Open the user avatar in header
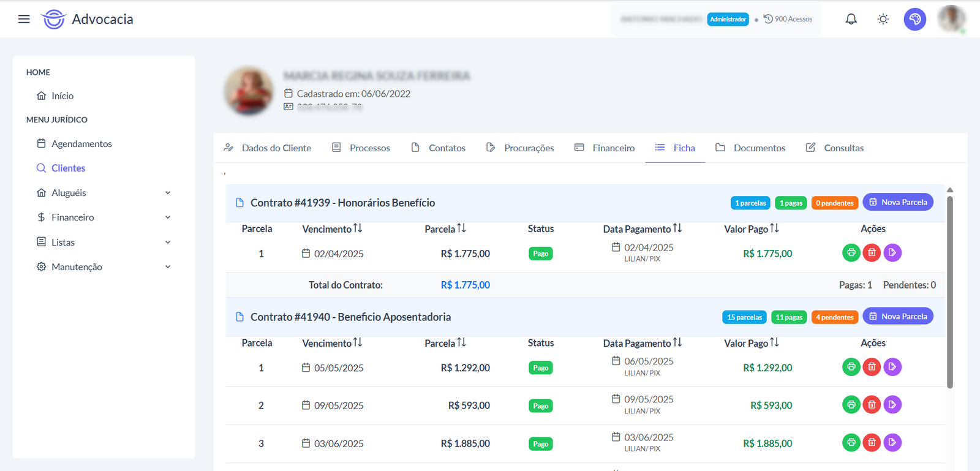This screenshot has height=471, width=980. click(952, 18)
